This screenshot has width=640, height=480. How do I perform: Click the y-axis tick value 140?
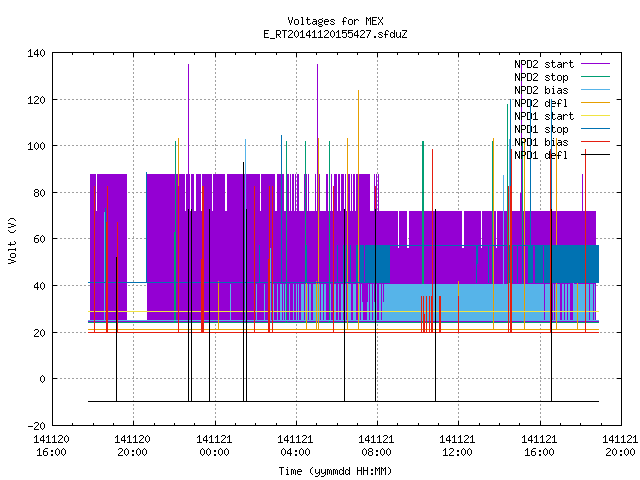(x=36, y=53)
